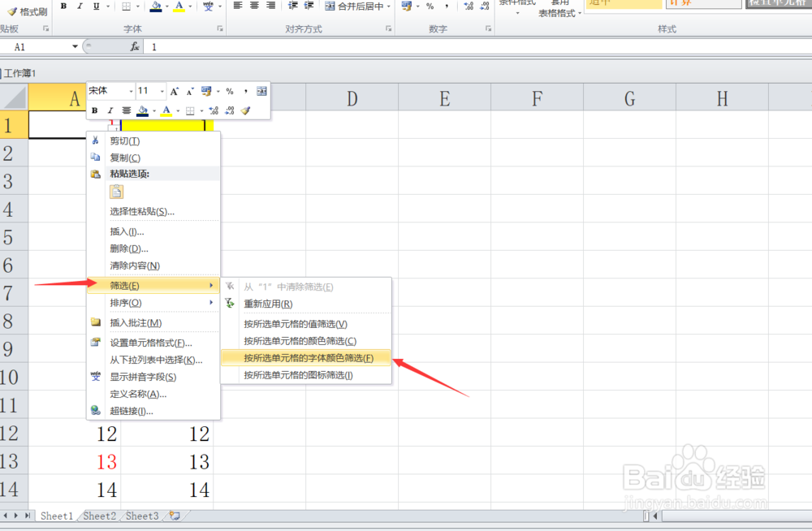Choose Copy (复制) from context menu
This screenshot has width=812, height=531.
pyautogui.click(x=153, y=158)
